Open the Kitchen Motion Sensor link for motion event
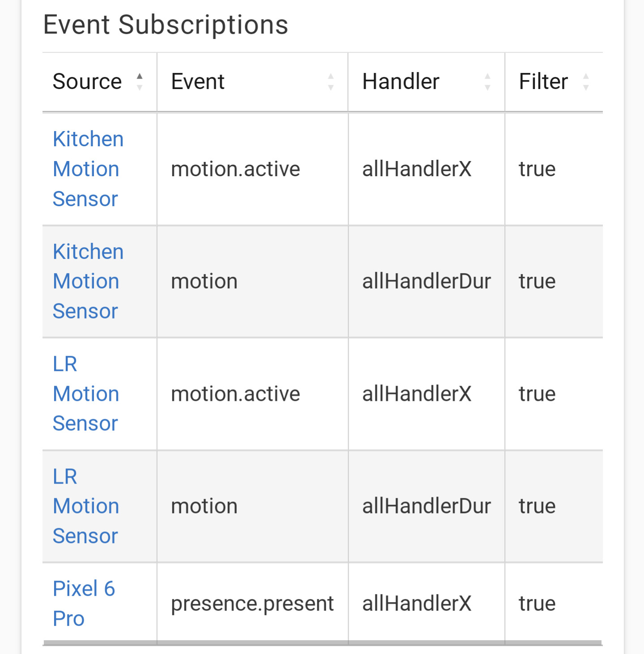 (x=88, y=281)
